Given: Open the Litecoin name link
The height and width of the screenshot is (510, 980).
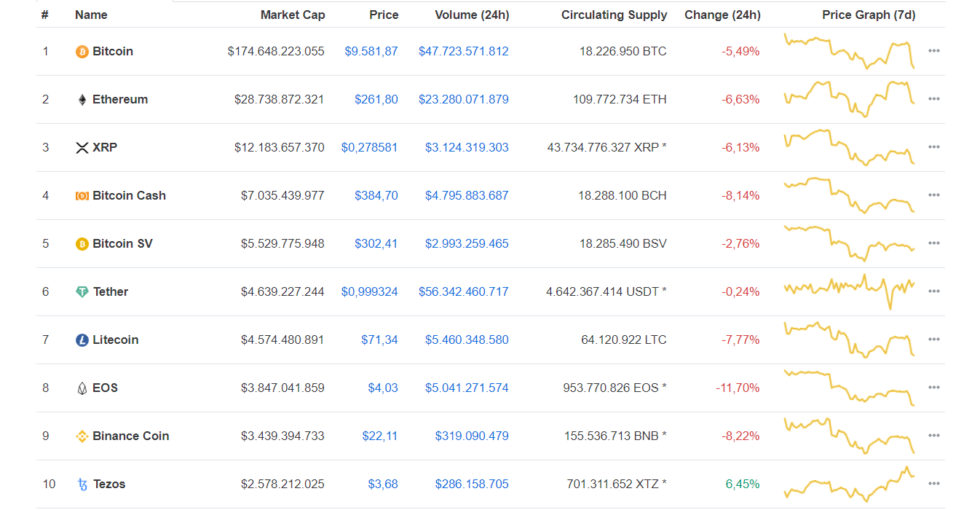Looking at the screenshot, I should click(115, 340).
